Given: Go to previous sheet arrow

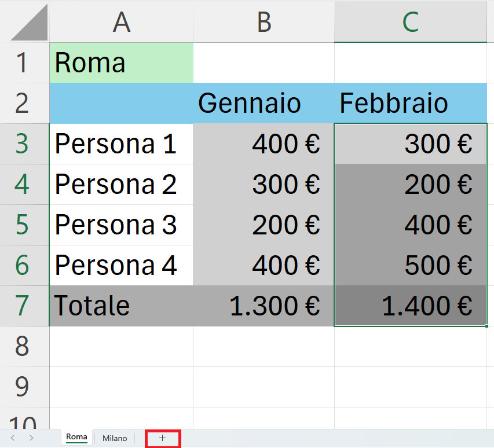Looking at the screenshot, I should point(13,438).
